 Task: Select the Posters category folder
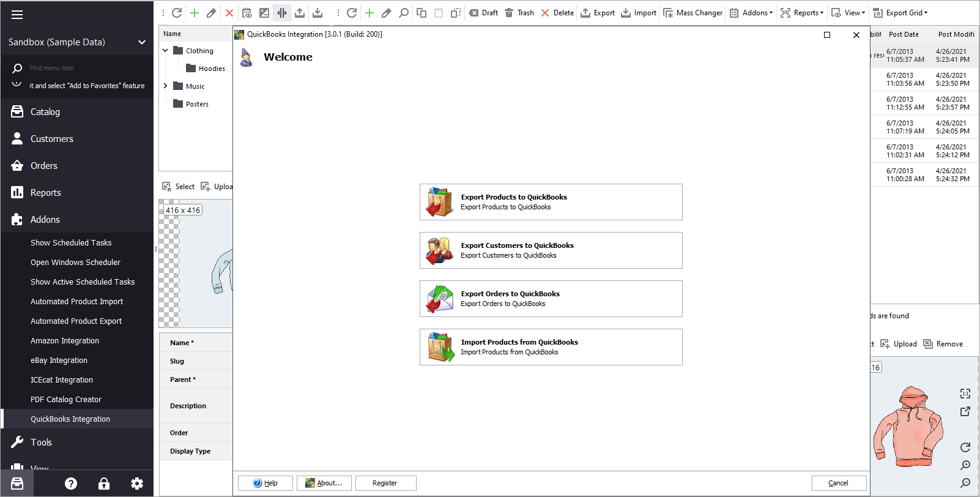[x=197, y=104]
